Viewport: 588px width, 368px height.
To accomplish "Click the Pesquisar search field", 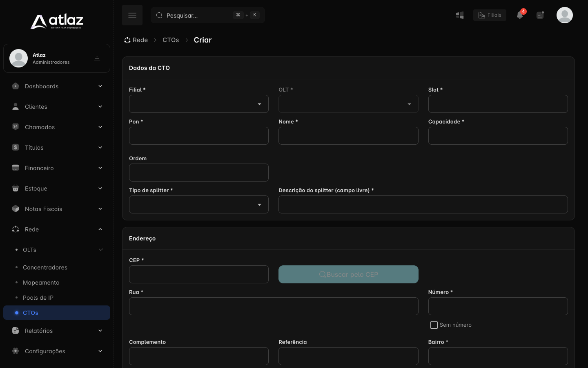I will point(208,15).
